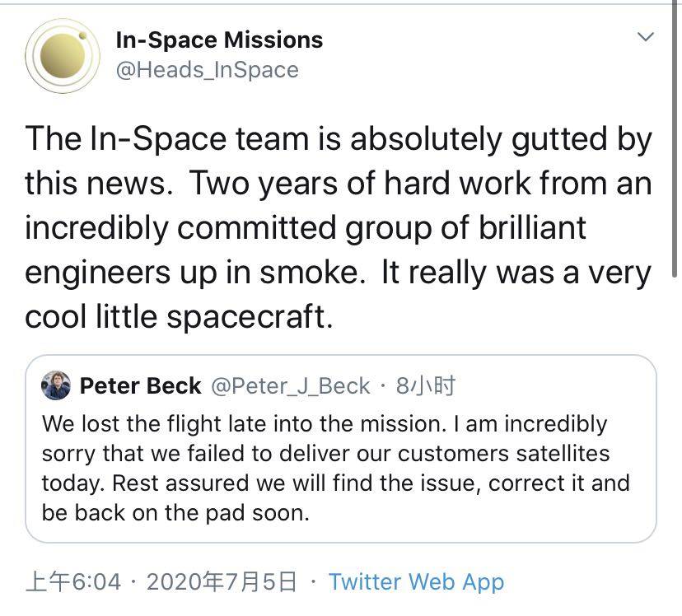
Task: Click the 2020年7月5日 date link
Action: pos(221,581)
